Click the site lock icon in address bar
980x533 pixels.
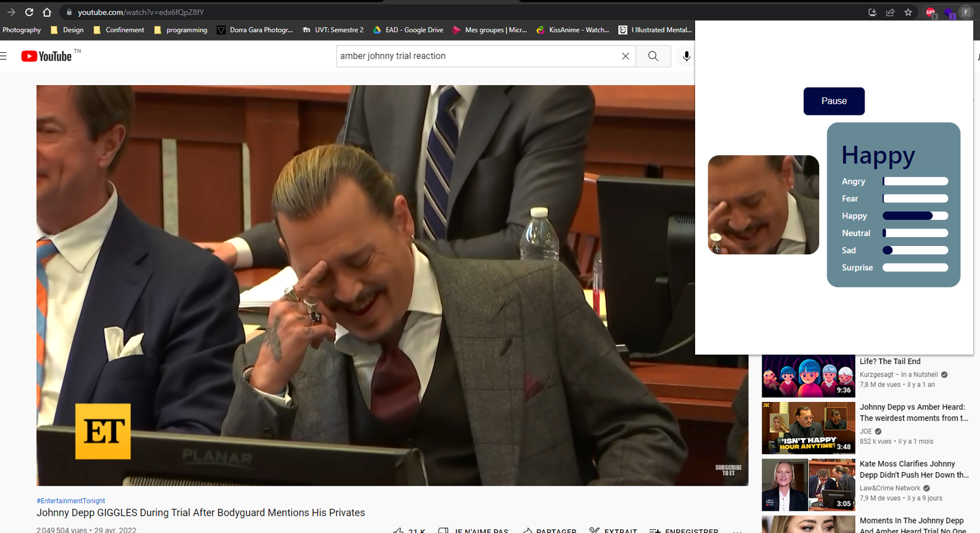click(69, 12)
